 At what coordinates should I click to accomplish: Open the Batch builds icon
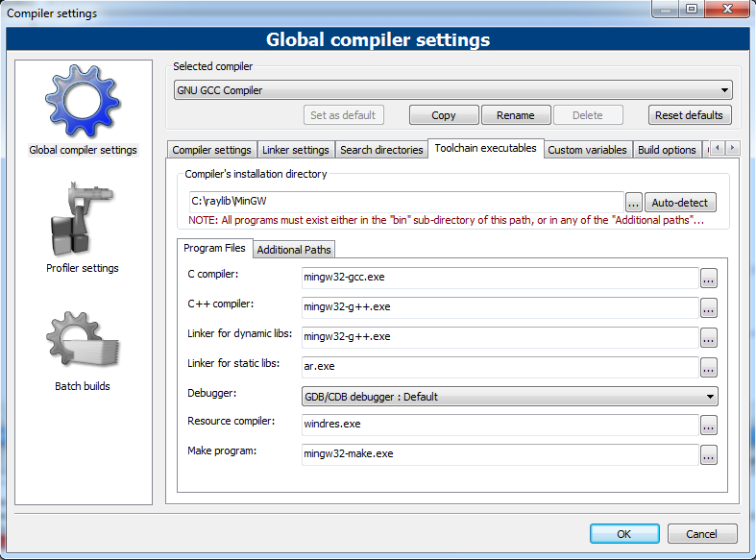(83, 341)
